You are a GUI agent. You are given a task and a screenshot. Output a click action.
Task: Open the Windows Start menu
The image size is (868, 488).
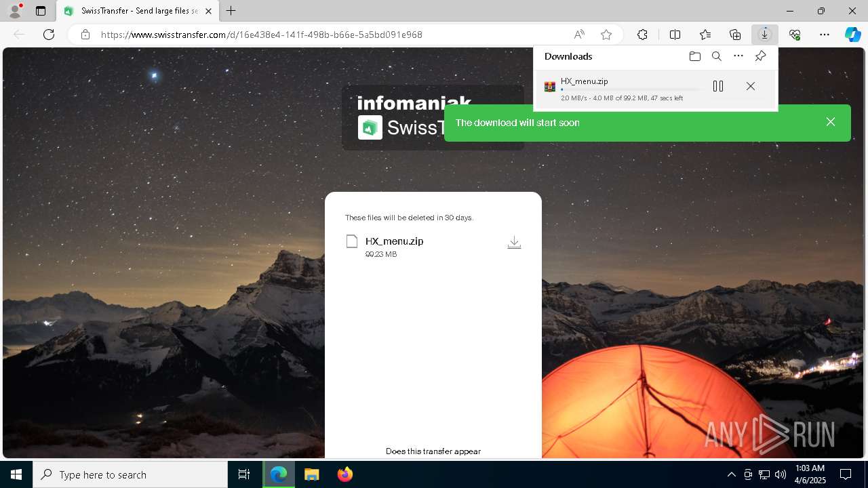tap(16, 474)
